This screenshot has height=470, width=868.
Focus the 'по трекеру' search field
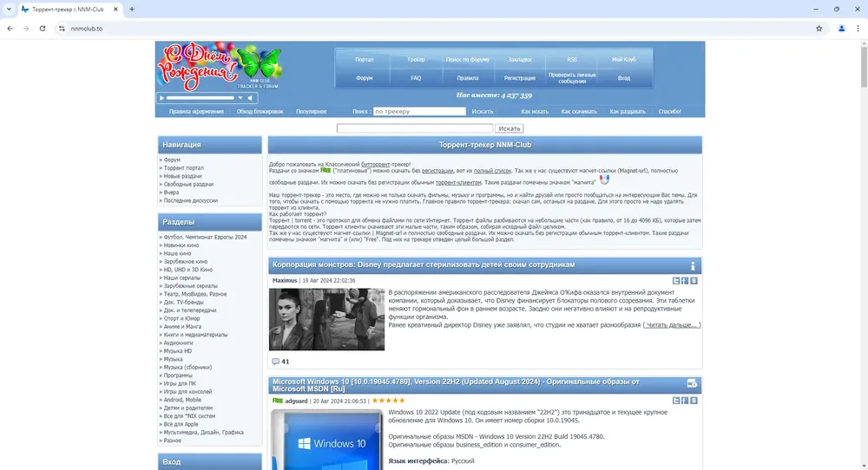[419, 111]
